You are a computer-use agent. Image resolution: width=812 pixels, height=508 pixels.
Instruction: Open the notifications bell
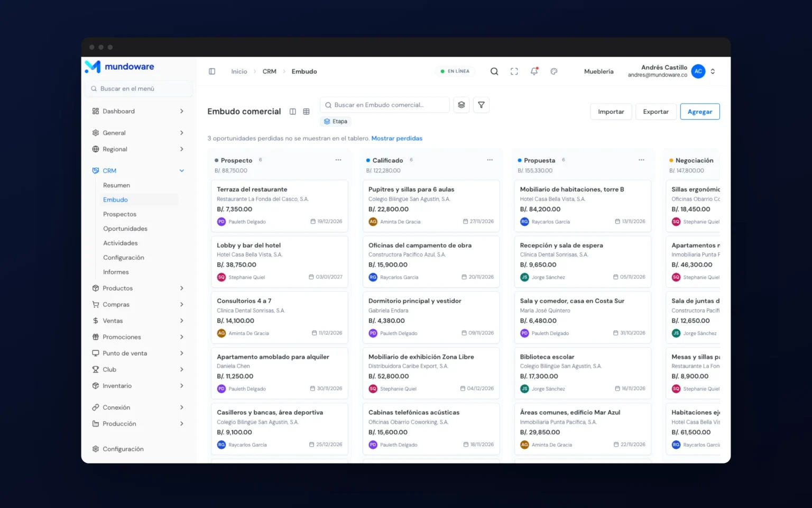[534, 71]
